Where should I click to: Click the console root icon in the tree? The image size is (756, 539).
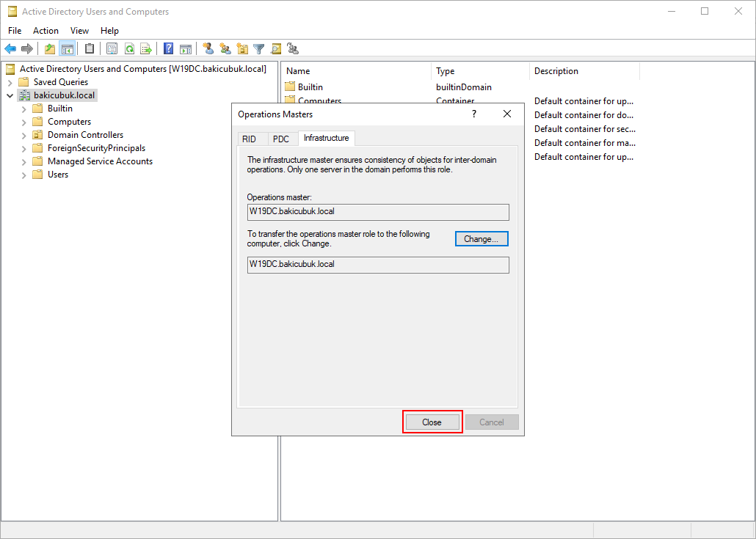point(10,69)
